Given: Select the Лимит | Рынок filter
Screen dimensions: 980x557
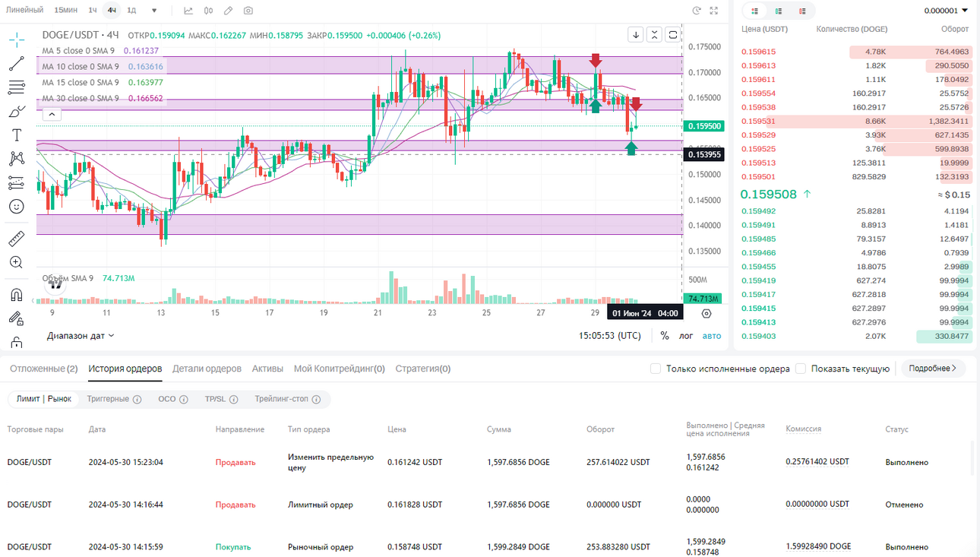Looking at the screenshot, I should pos(44,399).
